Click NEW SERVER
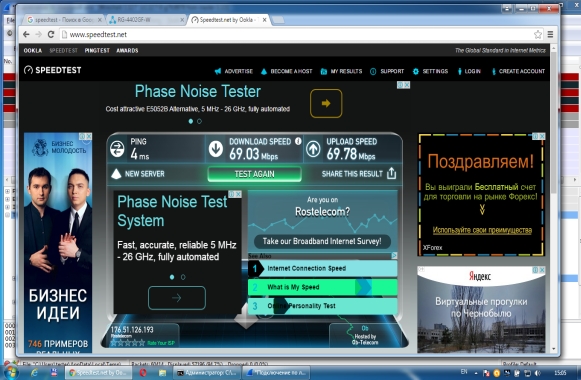 (138, 174)
